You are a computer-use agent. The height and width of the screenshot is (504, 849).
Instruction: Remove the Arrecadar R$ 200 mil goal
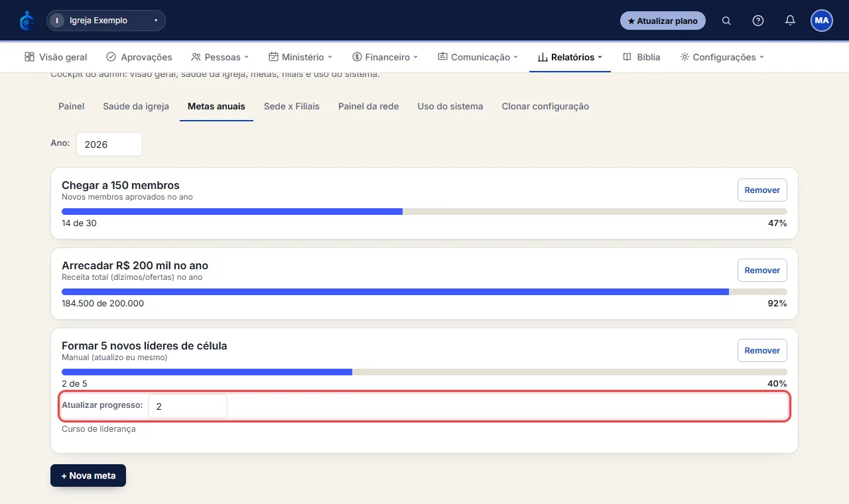click(762, 270)
